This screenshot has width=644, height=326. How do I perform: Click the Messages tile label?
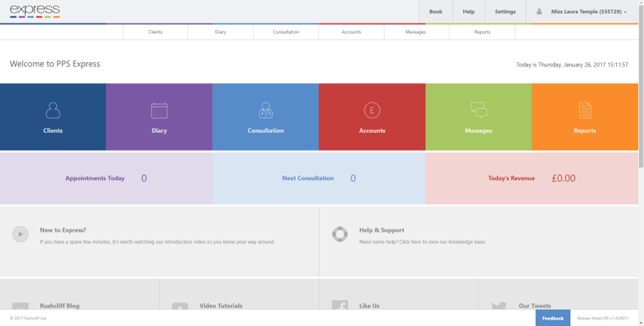479,131
